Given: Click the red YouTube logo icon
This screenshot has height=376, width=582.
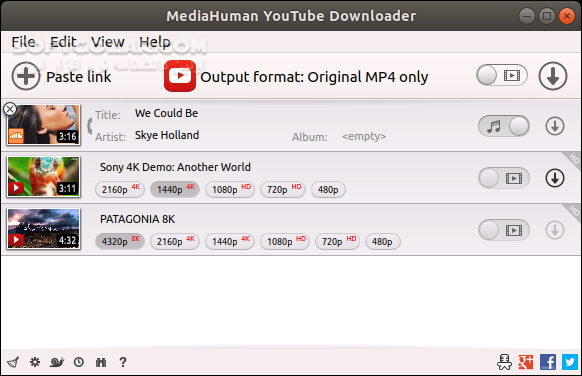Looking at the screenshot, I should 180,76.
